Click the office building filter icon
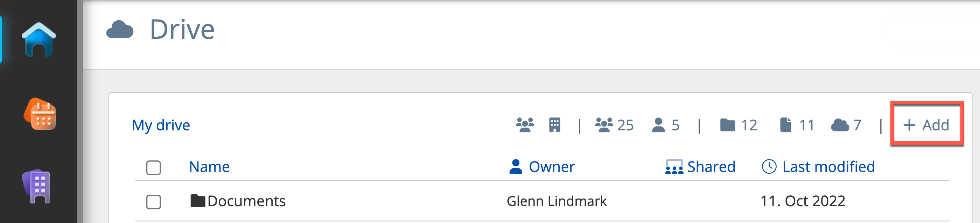The height and width of the screenshot is (223, 980). click(x=555, y=125)
